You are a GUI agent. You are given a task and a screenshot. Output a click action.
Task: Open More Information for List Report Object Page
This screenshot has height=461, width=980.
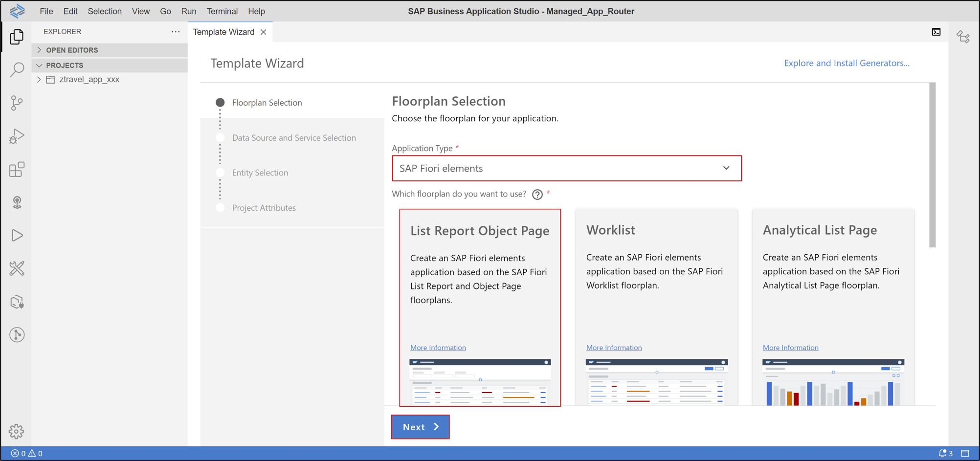click(x=438, y=348)
